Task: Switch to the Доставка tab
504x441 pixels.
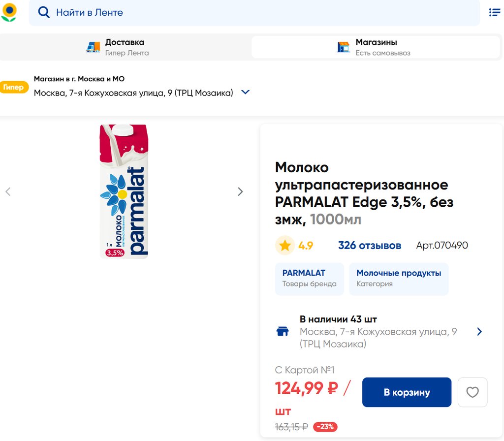Action: tap(126, 47)
